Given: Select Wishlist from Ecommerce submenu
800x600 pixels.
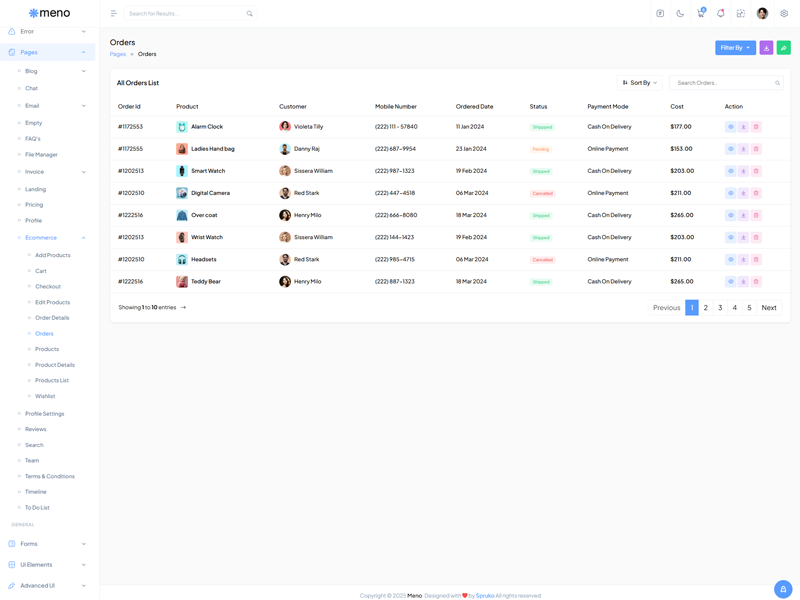Looking at the screenshot, I should click(45, 396).
